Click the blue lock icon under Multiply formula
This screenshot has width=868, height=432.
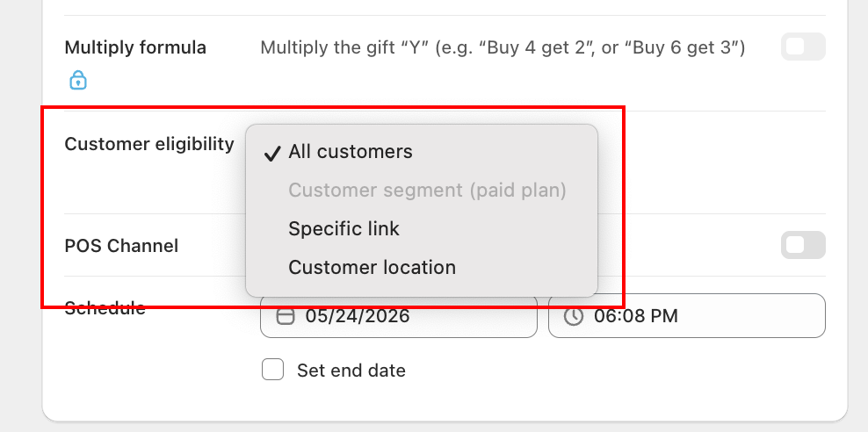78,80
